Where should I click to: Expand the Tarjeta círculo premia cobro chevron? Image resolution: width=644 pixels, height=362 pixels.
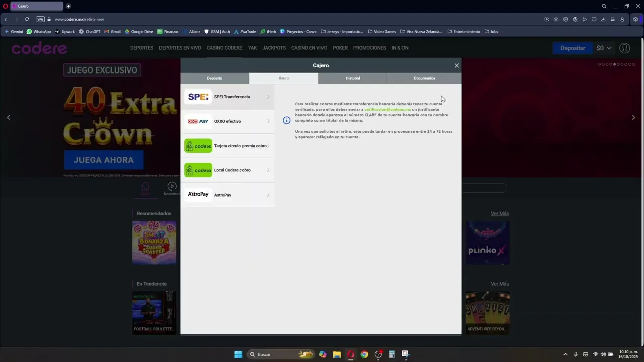(268, 146)
